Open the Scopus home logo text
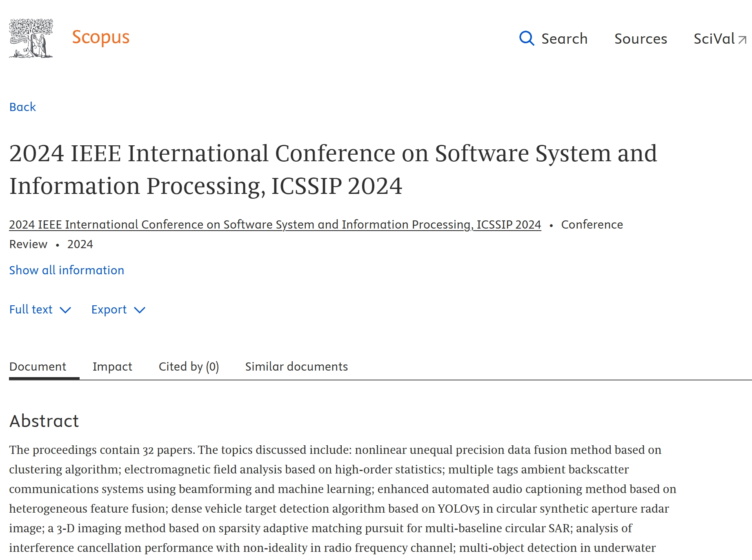The image size is (752, 560). pos(100,37)
